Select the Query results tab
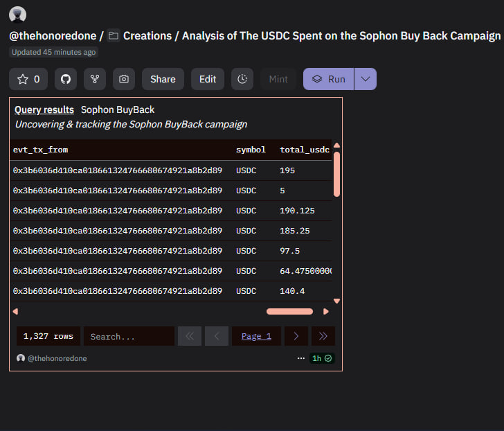 (x=44, y=109)
